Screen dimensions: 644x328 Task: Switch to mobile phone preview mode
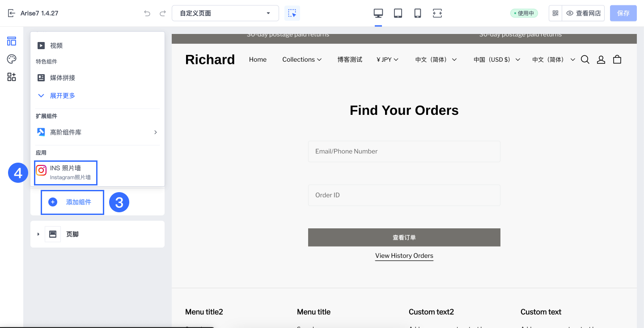tap(418, 13)
